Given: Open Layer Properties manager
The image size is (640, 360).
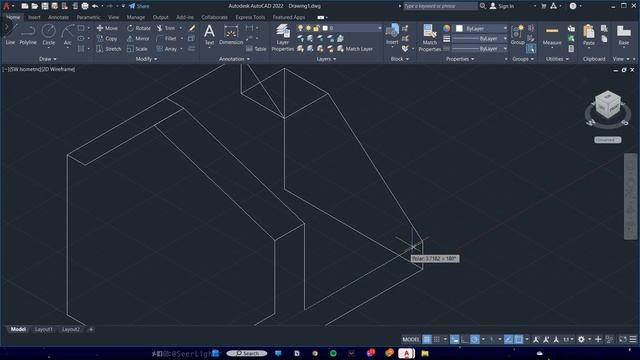Looking at the screenshot, I should coord(282,38).
